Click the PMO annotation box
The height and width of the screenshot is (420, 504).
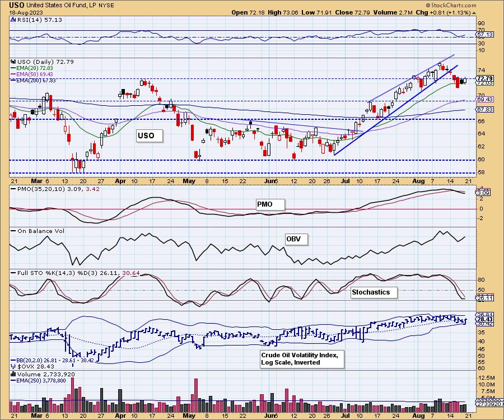click(x=270, y=204)
